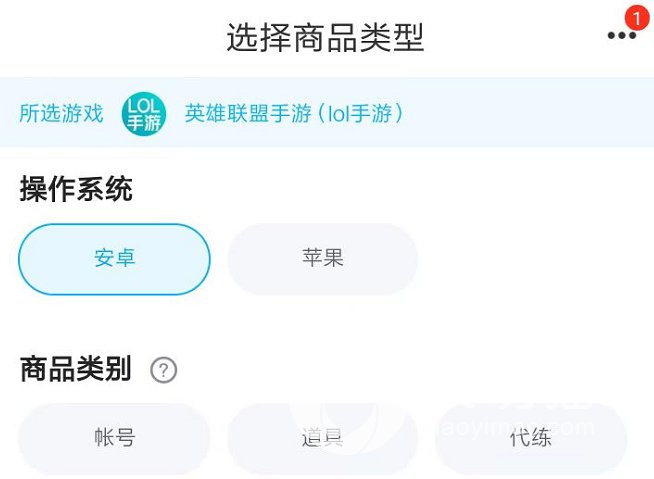Select the 代练 product category
The height and width of the screenshot is (479, 654).
[x=530, y=438]
